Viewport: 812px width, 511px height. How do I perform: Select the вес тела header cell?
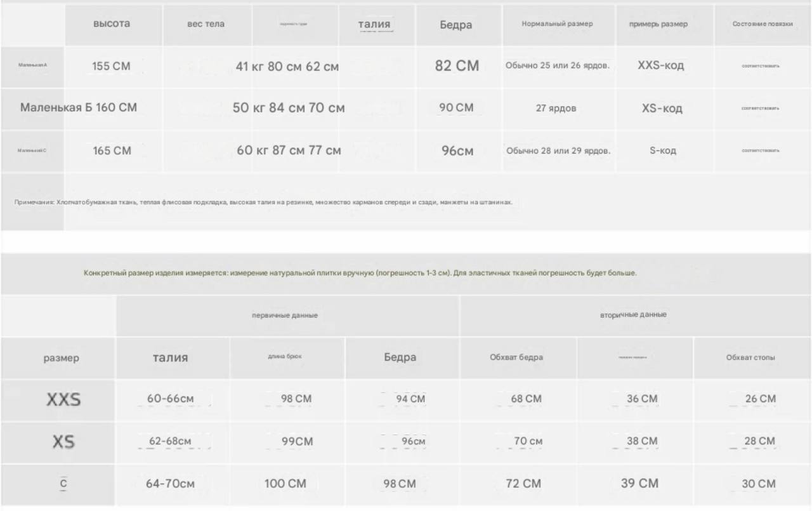coord(206,24)
